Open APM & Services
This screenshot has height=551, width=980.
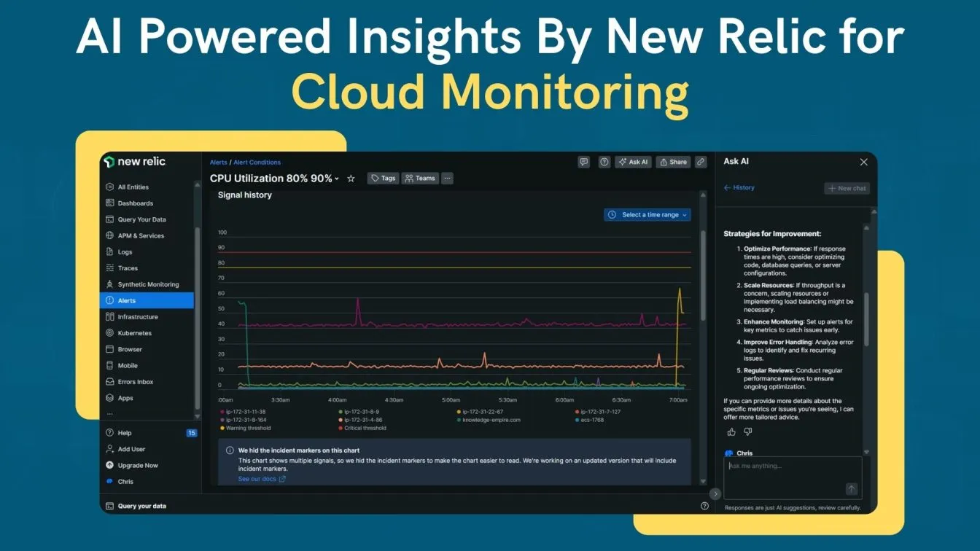pyautogui.click(x=135, y=236)
